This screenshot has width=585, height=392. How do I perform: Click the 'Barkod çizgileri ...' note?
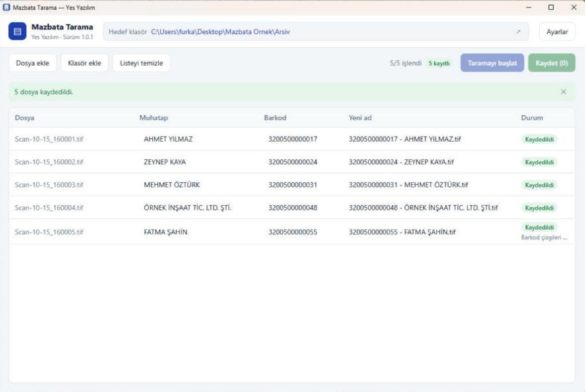point(544,237)
